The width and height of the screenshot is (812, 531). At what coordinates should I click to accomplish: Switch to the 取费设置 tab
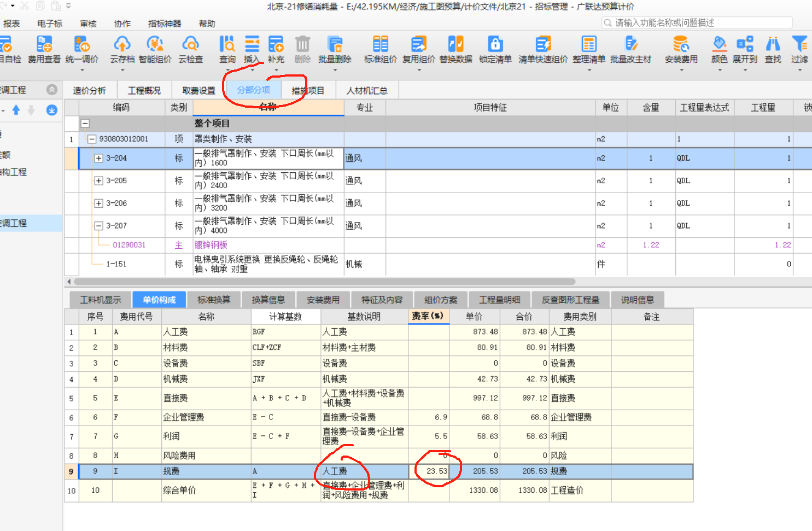[199, 90]
